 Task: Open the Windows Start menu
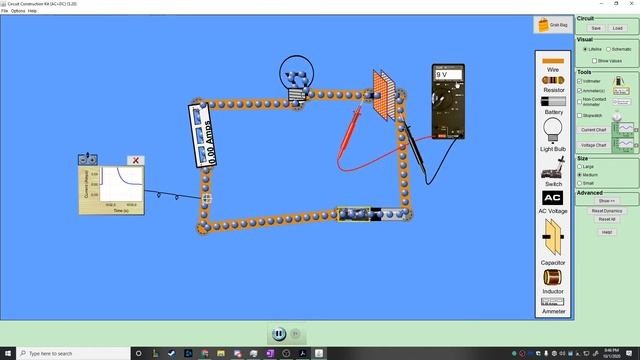[x=7, y=353]
